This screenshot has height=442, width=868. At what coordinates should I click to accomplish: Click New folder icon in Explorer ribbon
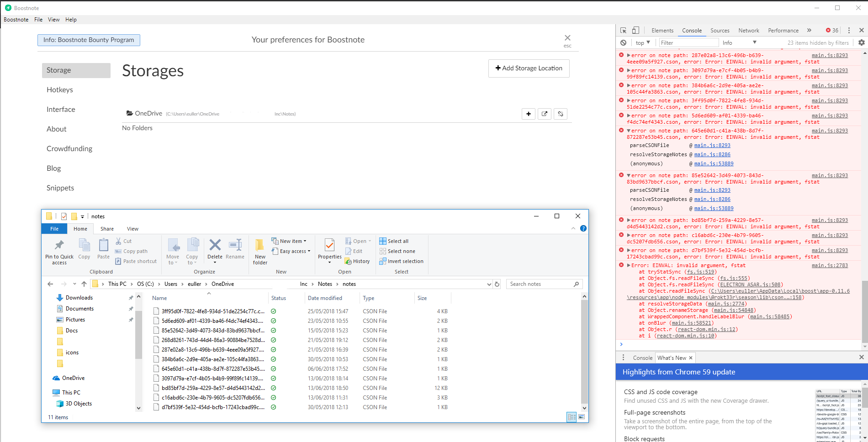click(260, 252)
